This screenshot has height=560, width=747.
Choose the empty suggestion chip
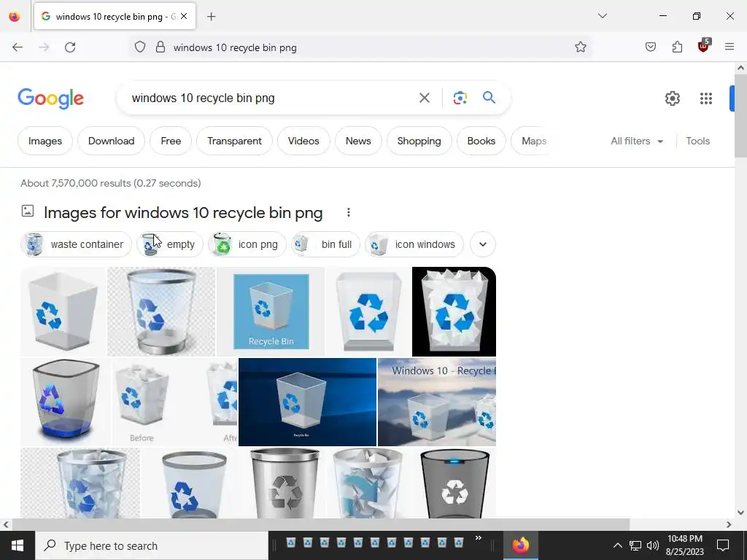[x=169, y=244]
